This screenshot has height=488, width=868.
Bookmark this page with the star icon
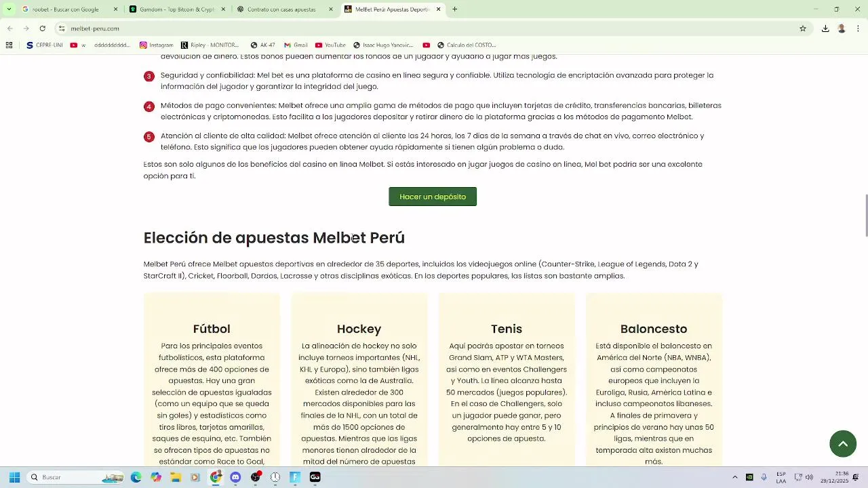coord(803,28)
